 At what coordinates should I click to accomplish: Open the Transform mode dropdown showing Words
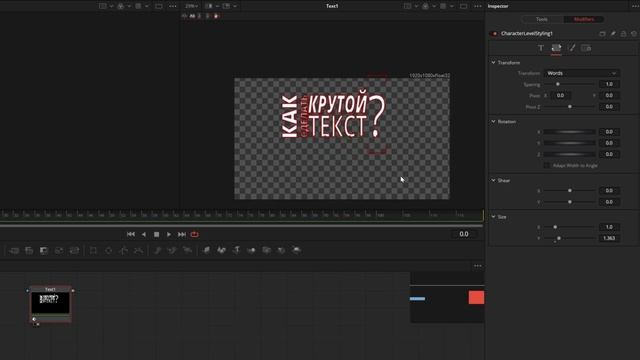pyautogui.click(x=581, y=73)
